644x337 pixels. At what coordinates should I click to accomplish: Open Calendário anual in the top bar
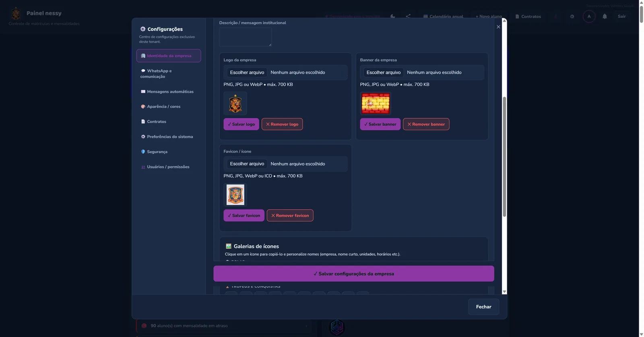pos(443,16)
